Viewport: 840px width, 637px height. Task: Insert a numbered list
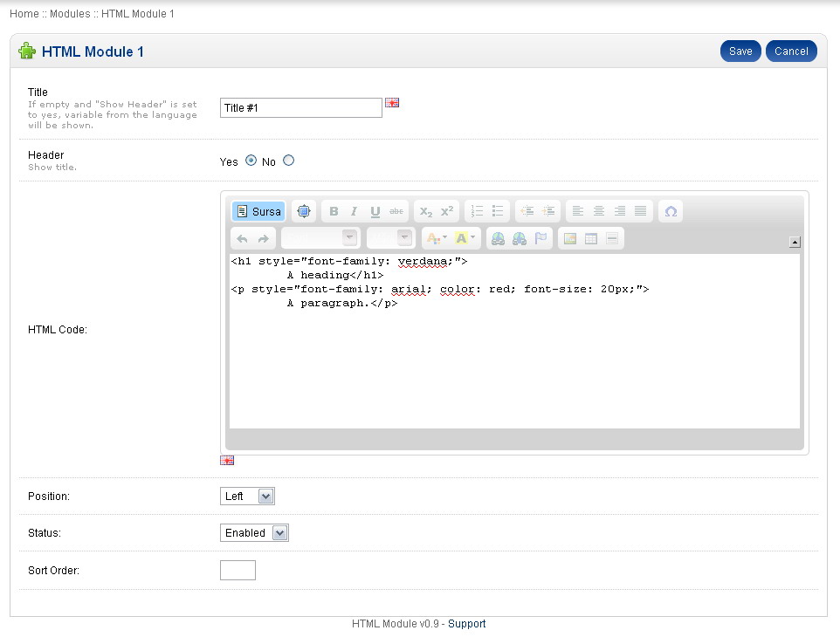coord(477,211)
